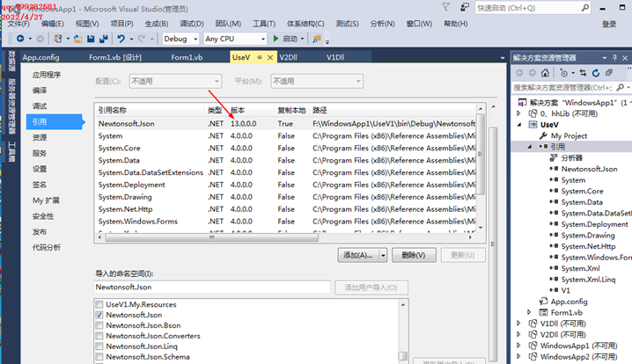
Task: Click the Quick Launch search box
Action: pos(533,8)
